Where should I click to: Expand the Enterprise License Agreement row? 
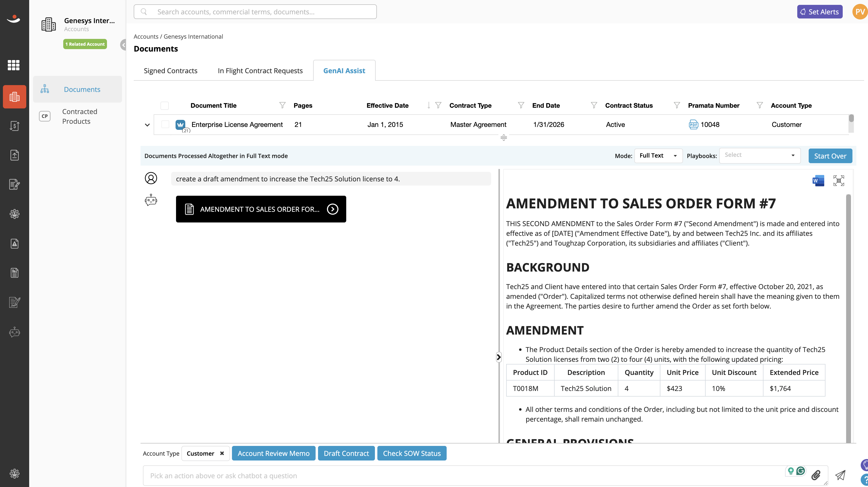(147, 125)
